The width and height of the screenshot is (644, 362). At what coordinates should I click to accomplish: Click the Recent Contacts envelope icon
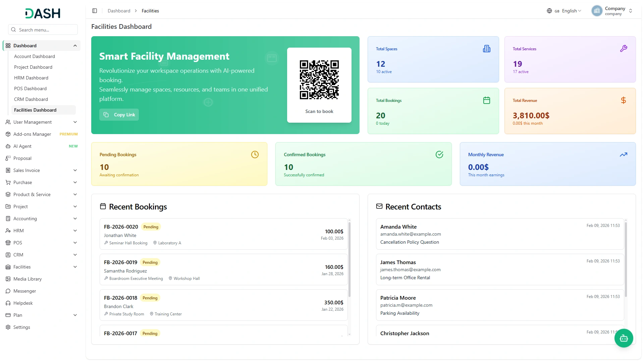point(379,206)
